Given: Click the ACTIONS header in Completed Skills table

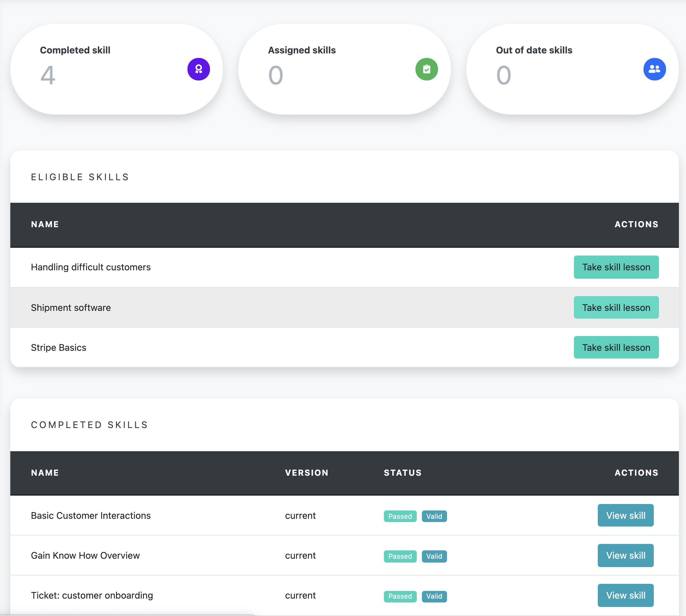Looking at the screenshot, I should pyautogui.click(x=636, y=472).
